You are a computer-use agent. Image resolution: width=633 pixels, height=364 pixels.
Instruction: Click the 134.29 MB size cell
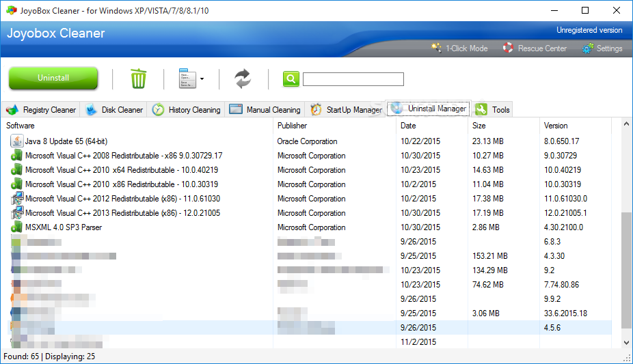click(x=489, y=270)
